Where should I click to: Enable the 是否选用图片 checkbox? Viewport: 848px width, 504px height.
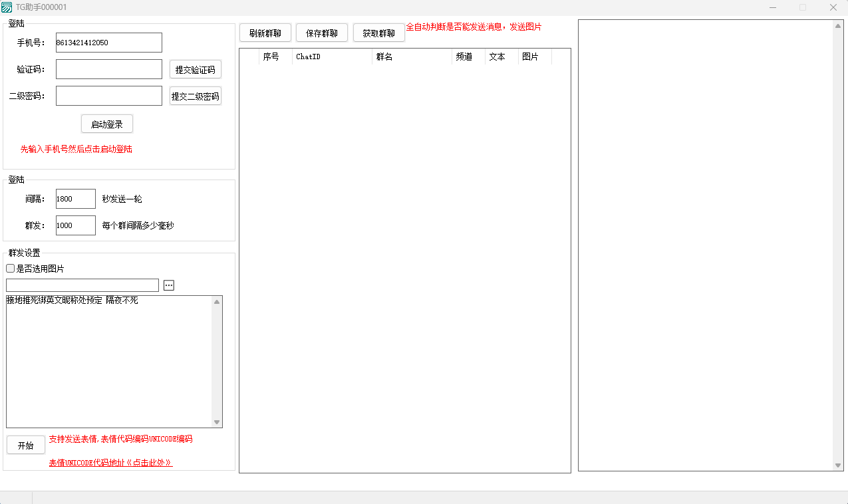click(11, 269)
